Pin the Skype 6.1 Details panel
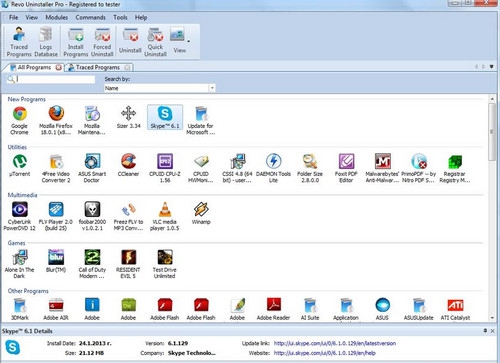The height and width of the screenshot is (363, 500). 485,331
